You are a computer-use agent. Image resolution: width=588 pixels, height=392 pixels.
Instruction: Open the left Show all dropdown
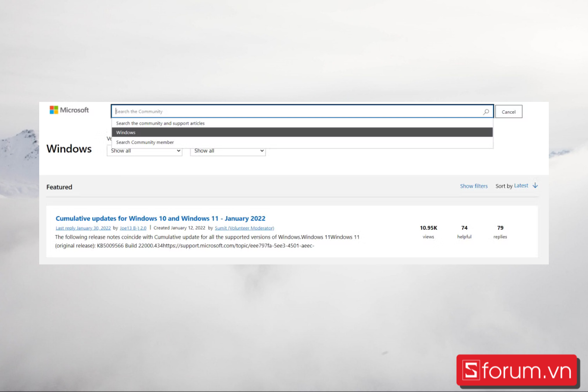pos(145,151)
